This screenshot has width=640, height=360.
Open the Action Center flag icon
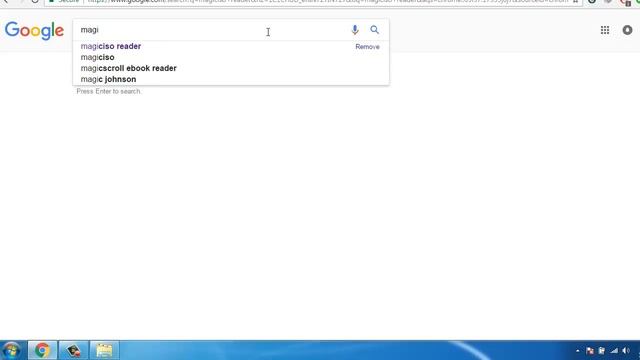coord(590,351)
